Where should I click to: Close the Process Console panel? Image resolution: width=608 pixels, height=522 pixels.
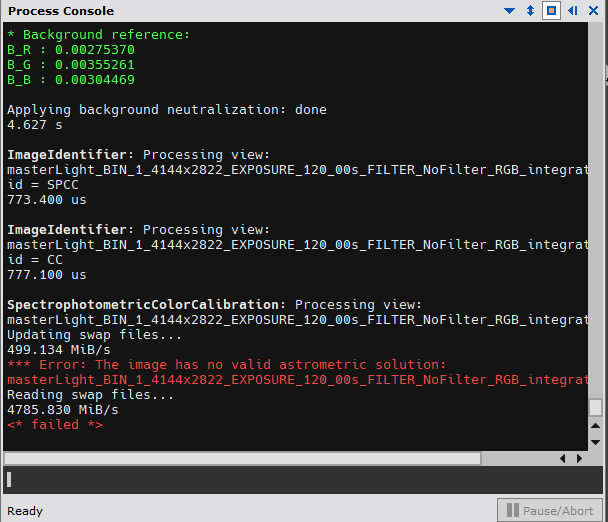(593, 11)
